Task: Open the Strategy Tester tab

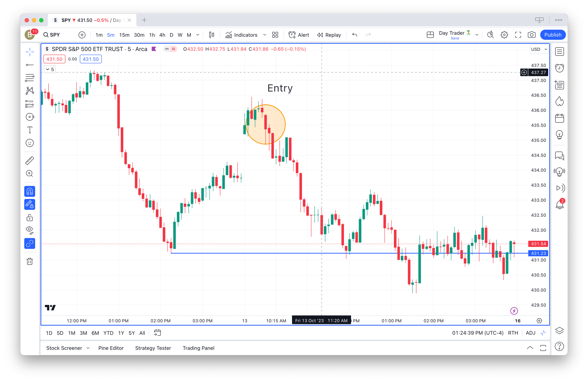Action: 153,348
